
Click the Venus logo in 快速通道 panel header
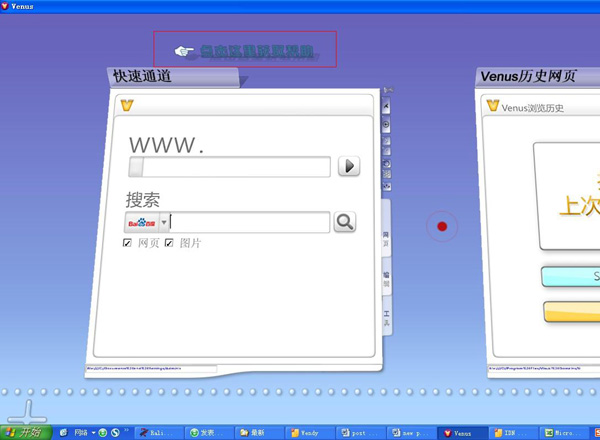click(x=126, y=104)
